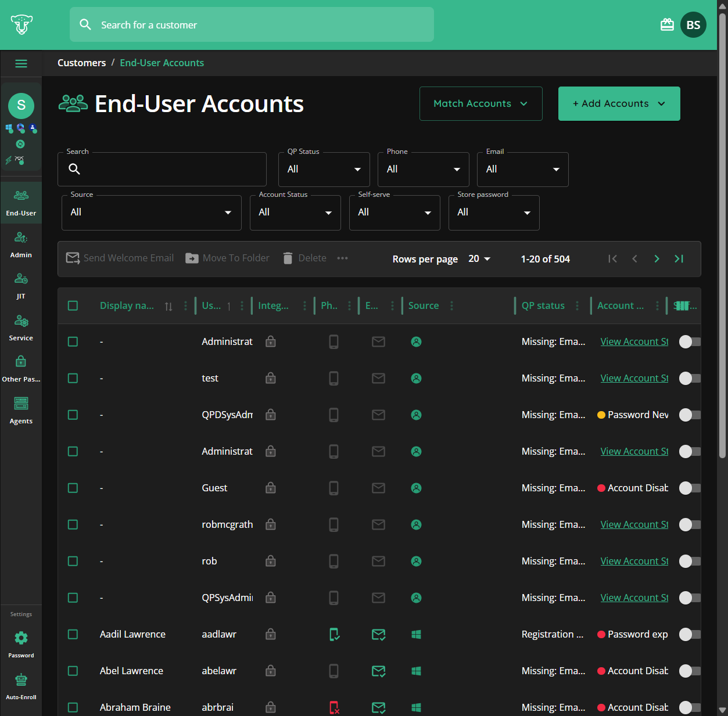Click the bull logo in the header
The image size is (728, 716).
click(x=21, y=25)
